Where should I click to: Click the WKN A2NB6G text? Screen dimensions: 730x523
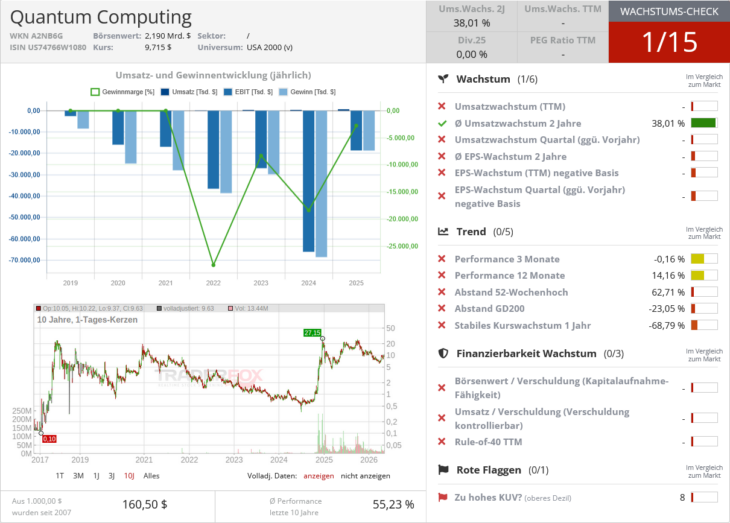[x=36, y=36]
